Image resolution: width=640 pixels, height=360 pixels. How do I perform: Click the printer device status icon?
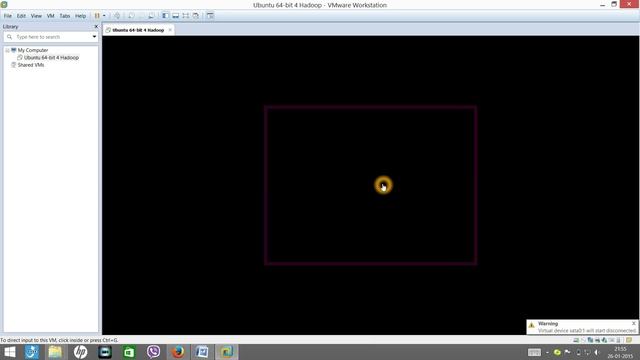click(597, 340)
